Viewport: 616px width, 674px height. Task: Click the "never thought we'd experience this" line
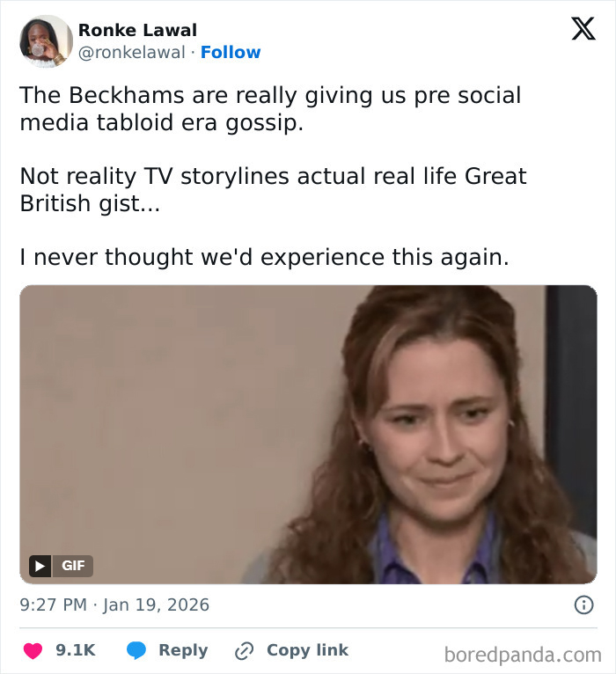(264, 257)
